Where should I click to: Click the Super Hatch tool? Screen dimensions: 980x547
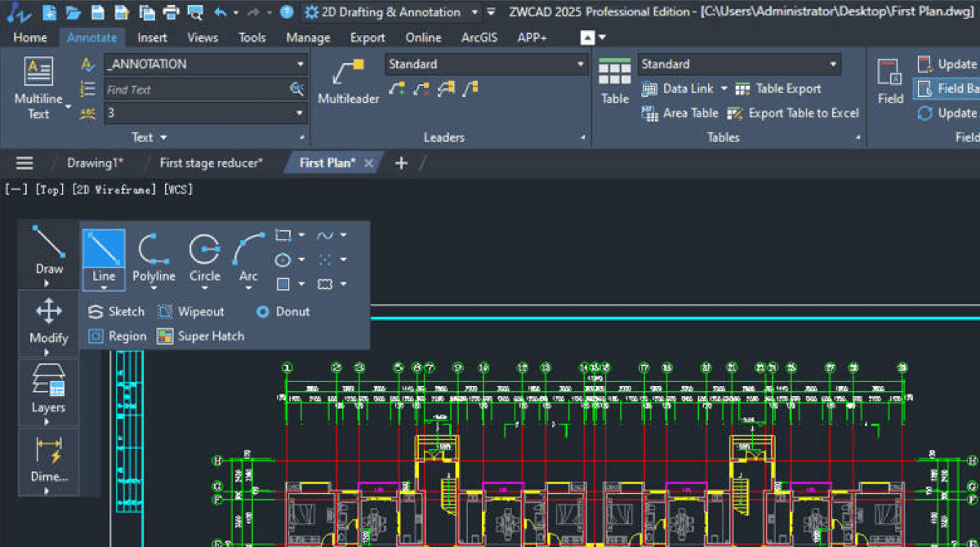[x=201, y=336]
